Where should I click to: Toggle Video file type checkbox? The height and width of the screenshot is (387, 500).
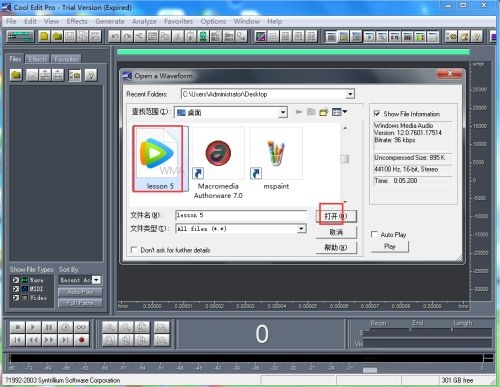pos(16,298)
